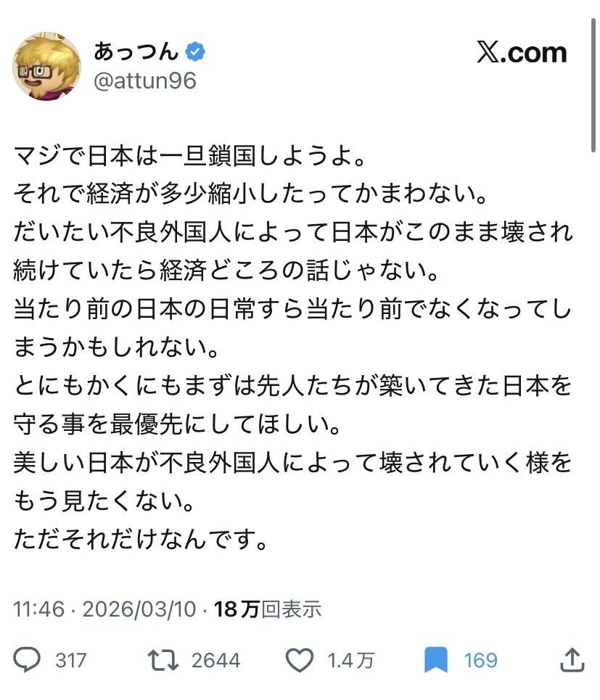Toggle the blue bookmark icon

[x=435, y=659]
